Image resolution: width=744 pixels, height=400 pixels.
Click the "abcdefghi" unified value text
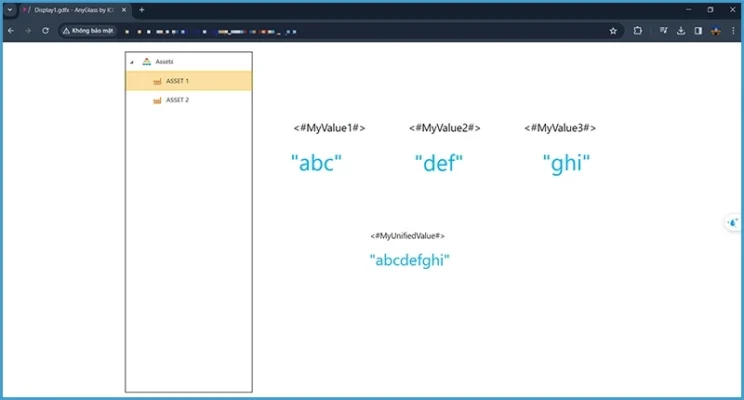point(409,260)
